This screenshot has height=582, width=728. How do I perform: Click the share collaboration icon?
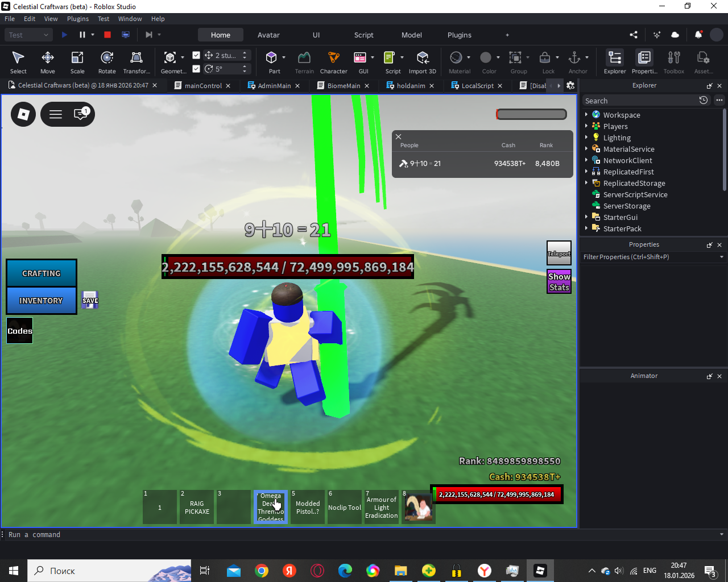[x=634, y=35]
